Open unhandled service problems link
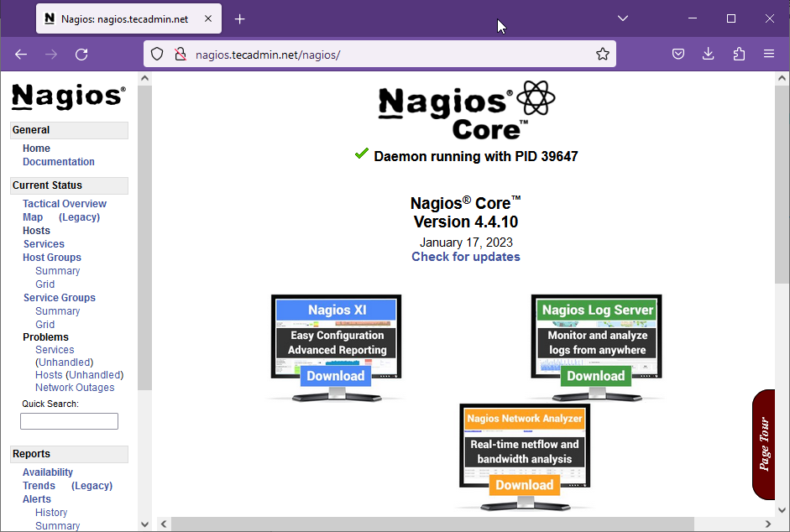 tap(65, 362)
